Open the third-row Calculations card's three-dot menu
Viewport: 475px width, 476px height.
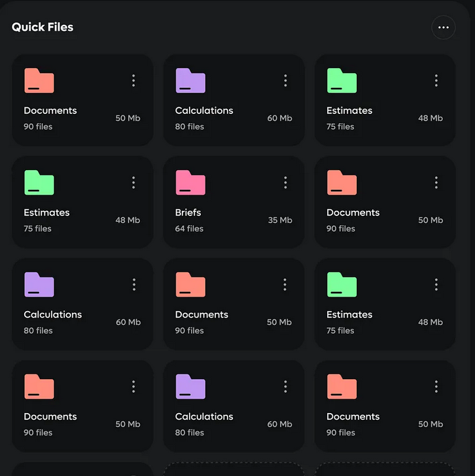(x=133, y=284)
